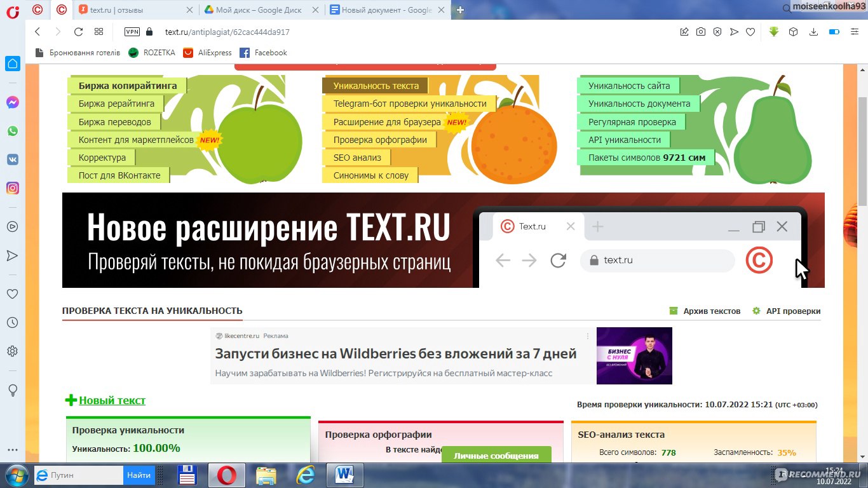Click the Новое расширение TEXT.RU banner
This screenshot has width=868, height=488.
tap(444, 240)
